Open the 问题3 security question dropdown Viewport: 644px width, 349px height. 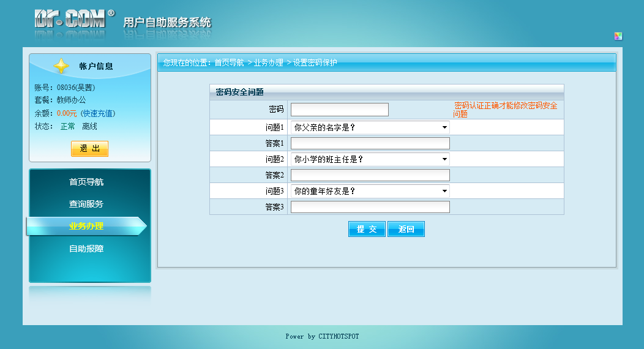pos(370,191)
